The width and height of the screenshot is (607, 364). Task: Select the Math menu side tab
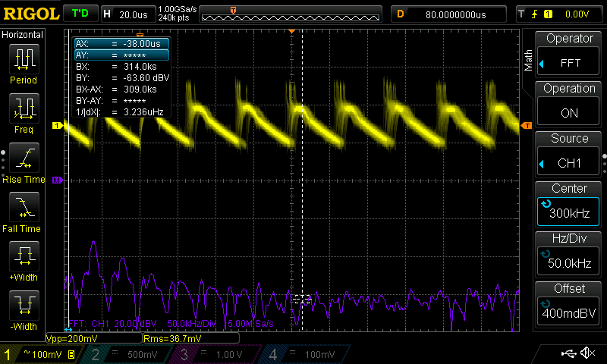[x=528, y=61]
